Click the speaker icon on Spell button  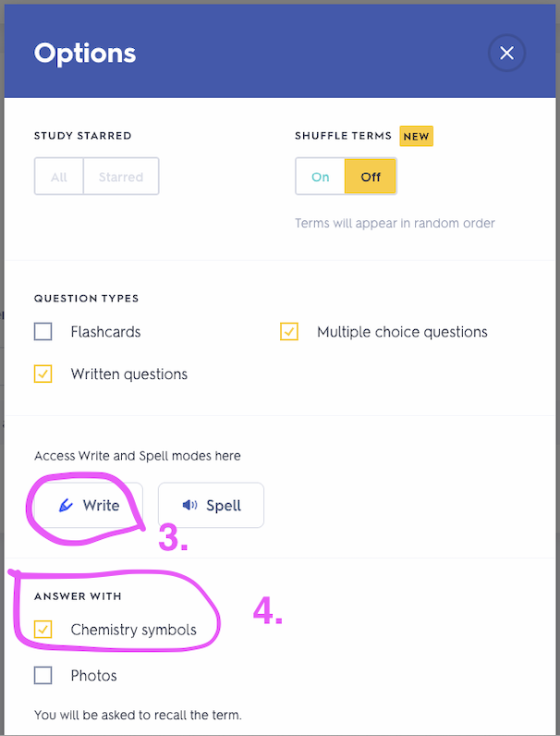(x=189, y=505)
